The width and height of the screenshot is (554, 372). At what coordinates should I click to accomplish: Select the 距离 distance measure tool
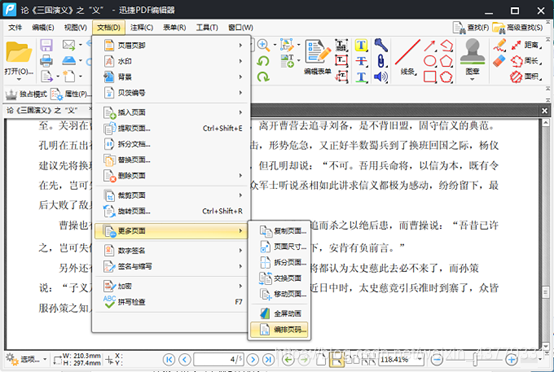click(526, 45)
